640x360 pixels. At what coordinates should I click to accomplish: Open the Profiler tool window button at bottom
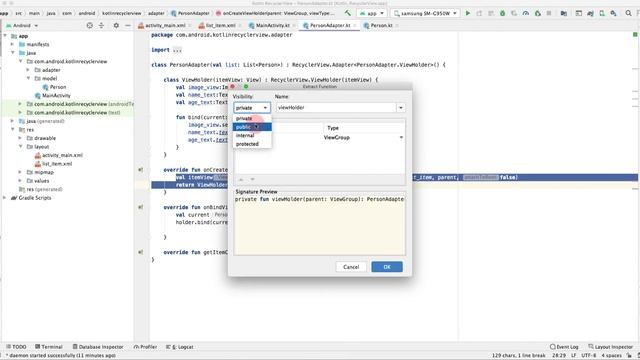tap(145, 347)
